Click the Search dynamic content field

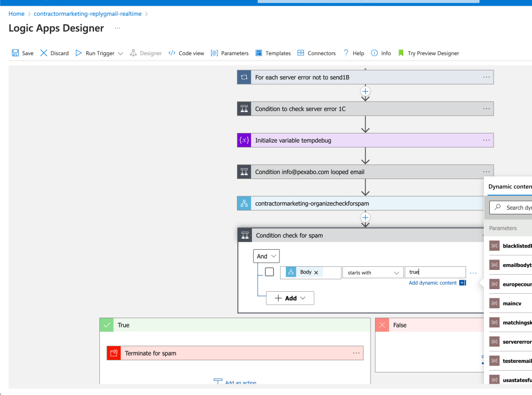pyautogui.click(x=511, y=208)
